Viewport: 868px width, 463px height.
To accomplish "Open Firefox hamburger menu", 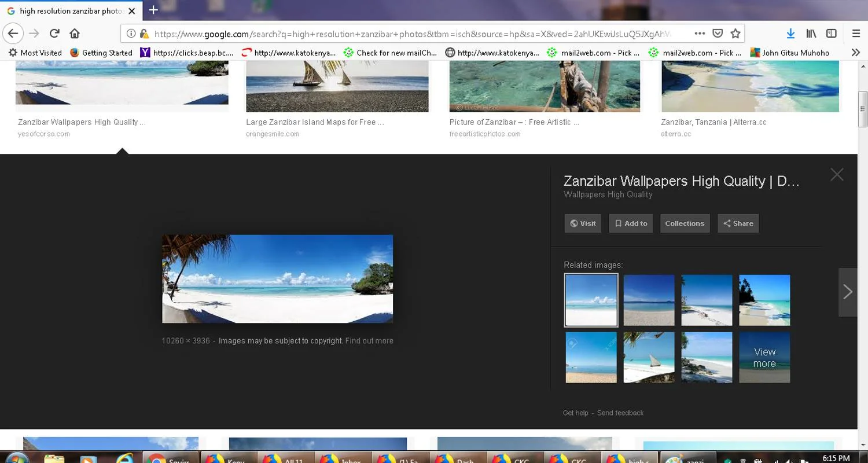I will pyautogui.click(x=856, y=34).
